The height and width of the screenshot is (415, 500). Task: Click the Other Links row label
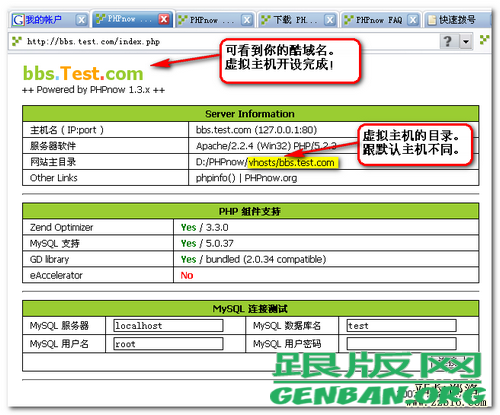pyautogui.click(x=54, y=178)
